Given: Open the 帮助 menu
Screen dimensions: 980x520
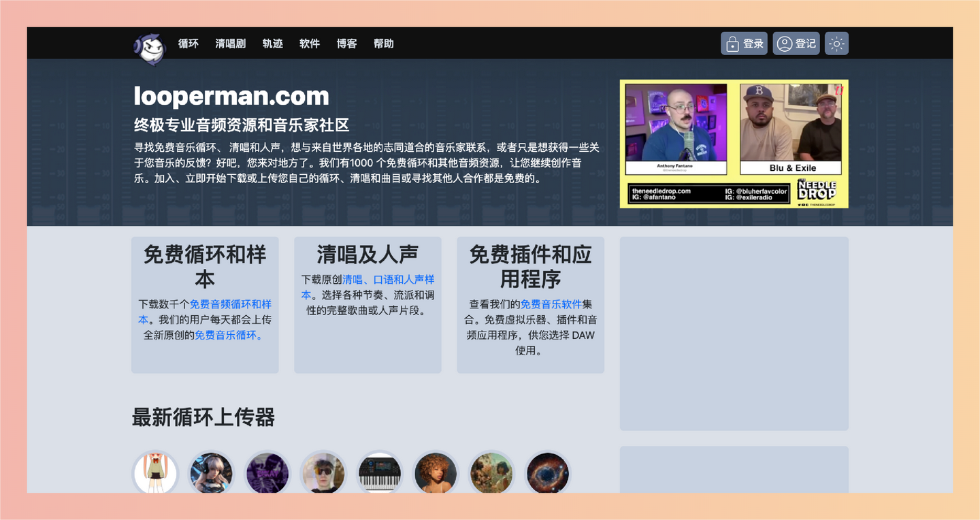Looking at the screenshot, I should pyautogui.click(x=384, y=44).
